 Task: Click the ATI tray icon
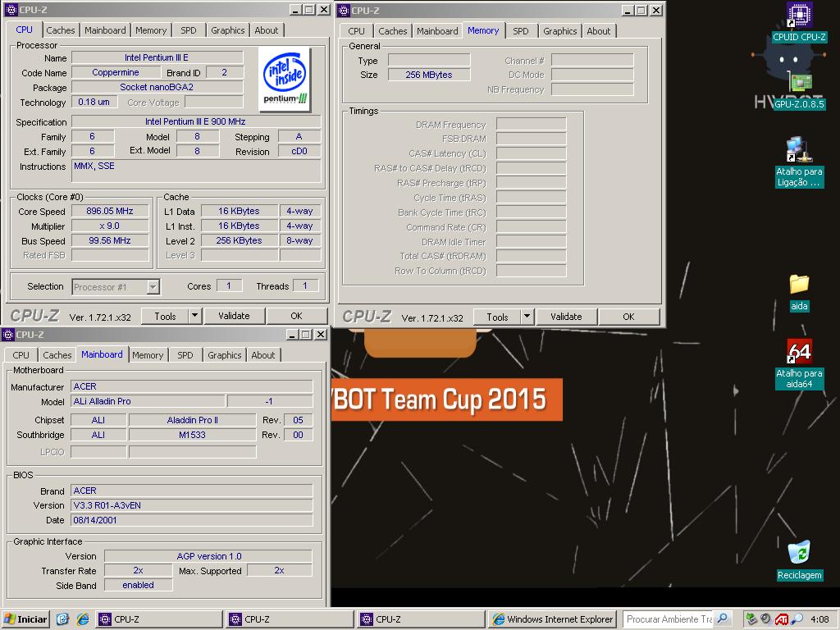pos(781,619)
